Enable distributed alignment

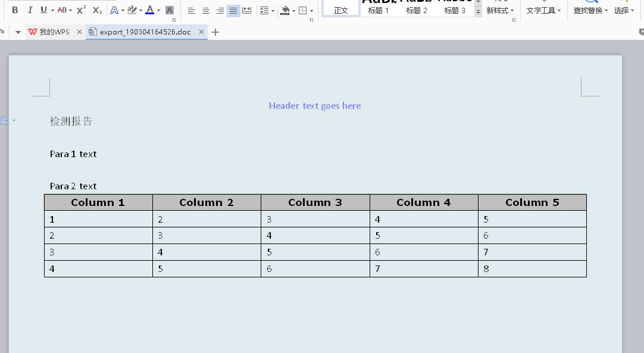point(247,10)
